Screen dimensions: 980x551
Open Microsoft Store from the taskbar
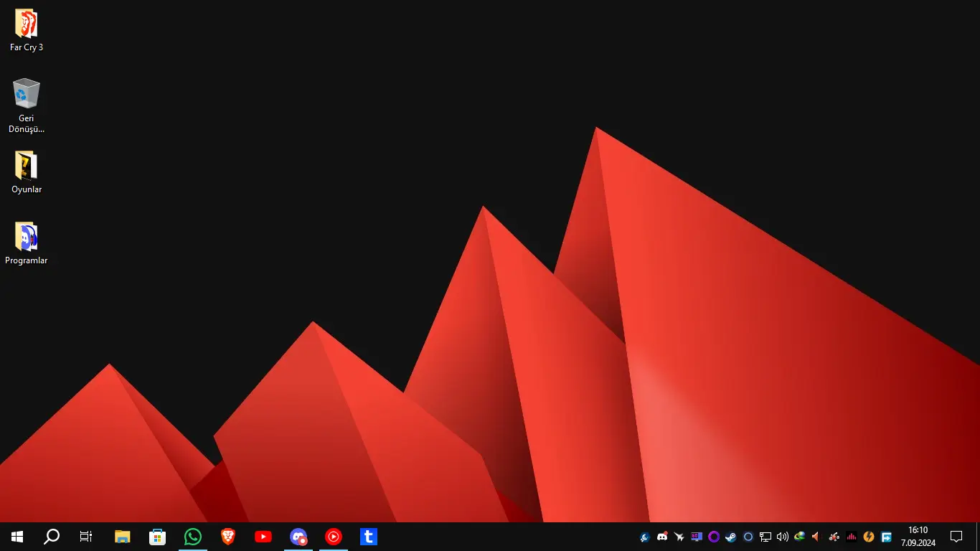(x=158, y=537)
